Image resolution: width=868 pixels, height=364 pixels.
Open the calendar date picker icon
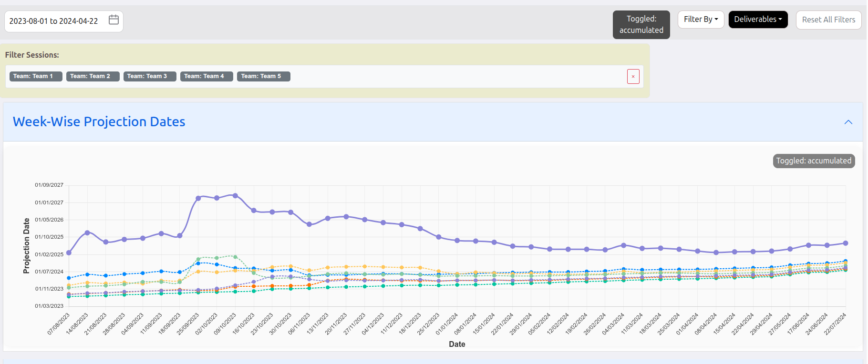(x=114, y=20)
